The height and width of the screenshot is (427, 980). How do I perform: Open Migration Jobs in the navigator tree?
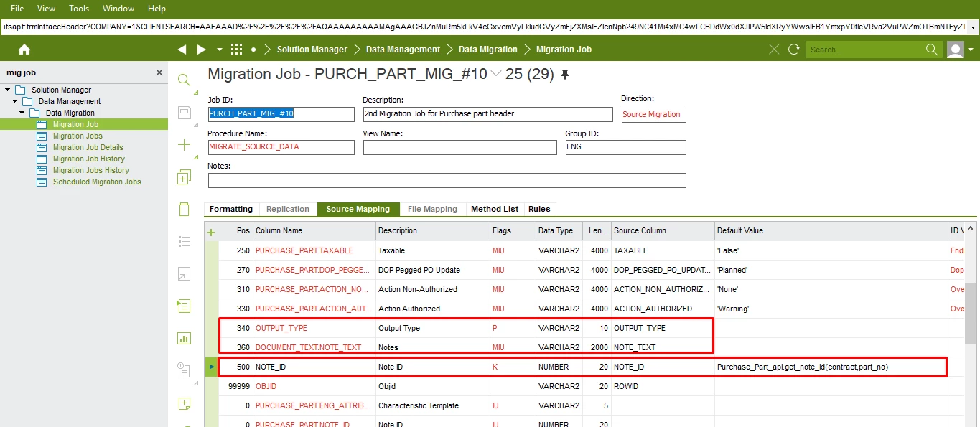78,136
